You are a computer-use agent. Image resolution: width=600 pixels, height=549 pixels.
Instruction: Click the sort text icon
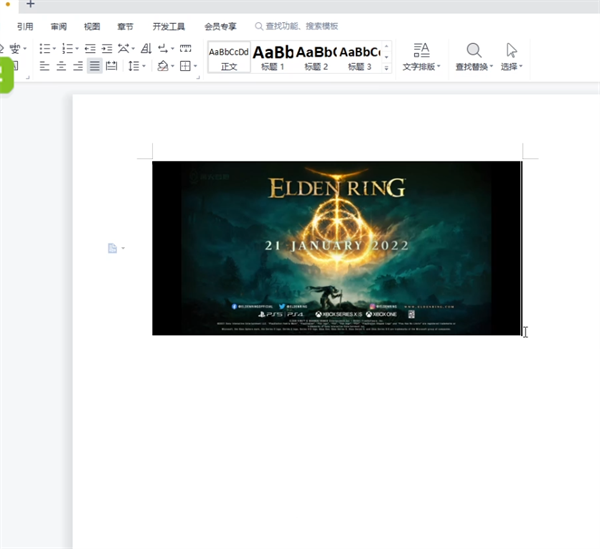pyautogui.click(x=146, y=49)
